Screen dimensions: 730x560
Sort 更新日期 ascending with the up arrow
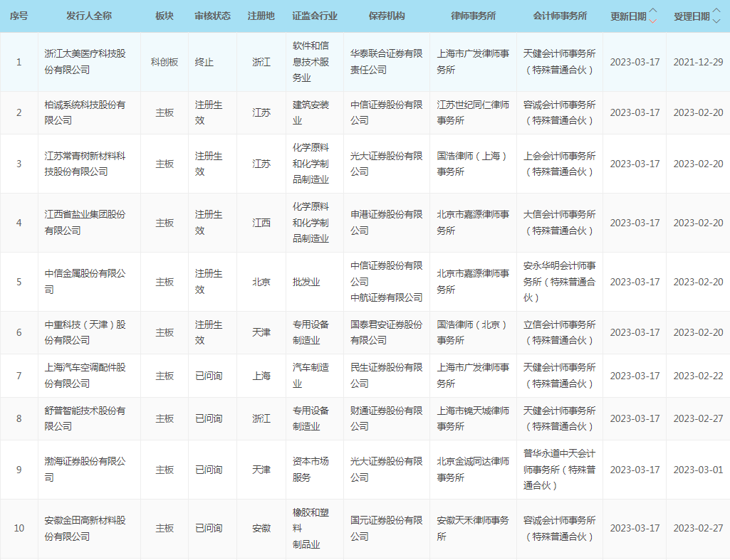coord(653,11)
